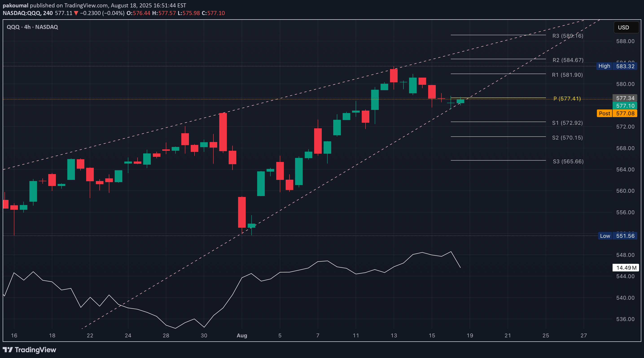
Task: Click the 572.00 price axis label
Action: (x=625, y=127)
